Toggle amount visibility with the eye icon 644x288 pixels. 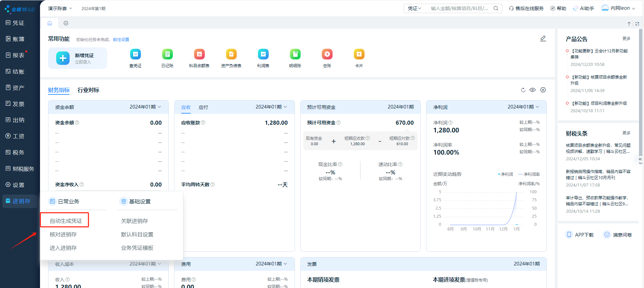(533, 90)
